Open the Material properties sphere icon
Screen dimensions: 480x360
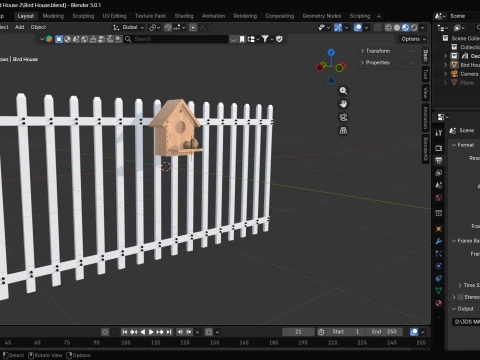439,303
